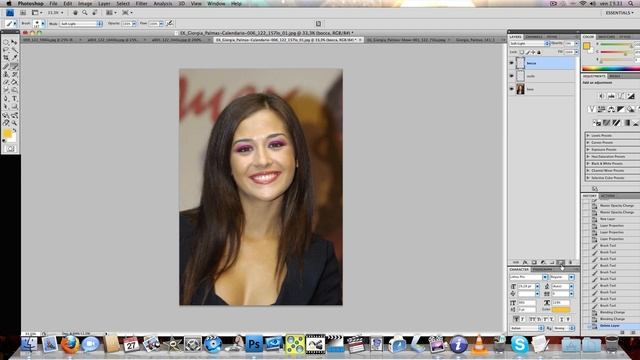This screenshot has height=360, width=640.
Task: Select the Lasso tool in toolbox
Action: click(x=6, y=50)
